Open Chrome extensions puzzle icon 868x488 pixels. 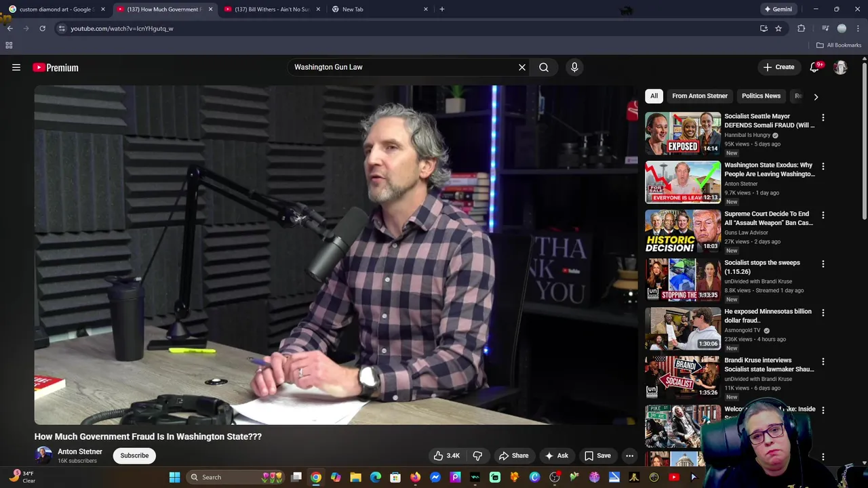[802, 28]
